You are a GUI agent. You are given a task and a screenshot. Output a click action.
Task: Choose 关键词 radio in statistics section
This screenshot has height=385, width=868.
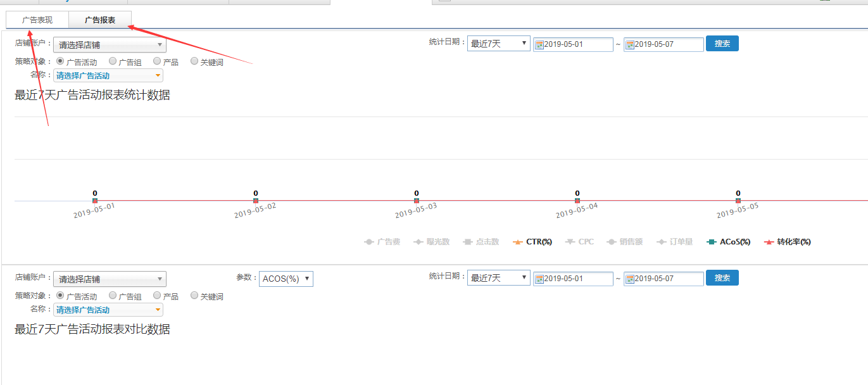(x=195, y=61)
